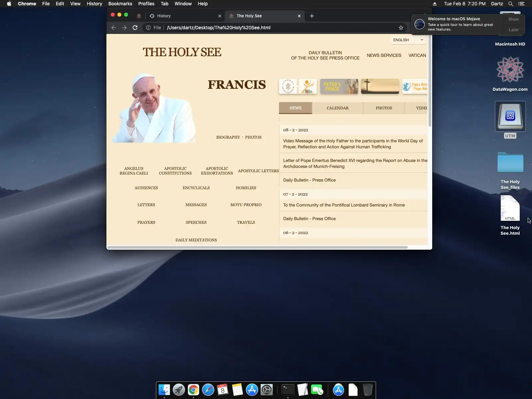
Task: Launch FaceTime from the Dock
Action: click(x=317, y=390)
